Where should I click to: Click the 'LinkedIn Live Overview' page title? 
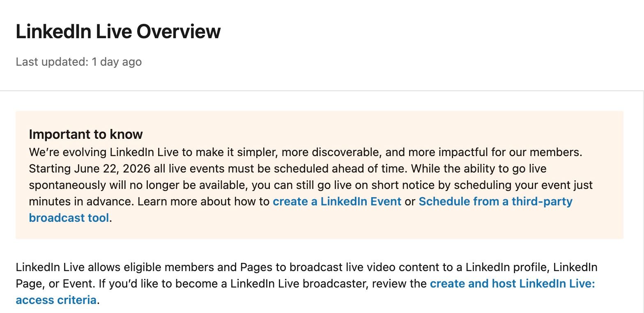coord(118,32)
